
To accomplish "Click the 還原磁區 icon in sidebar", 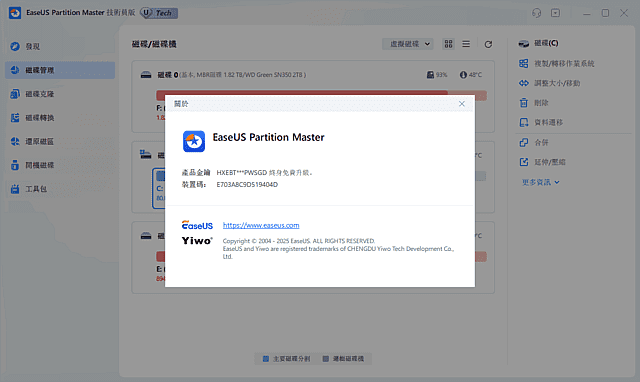I will [x=15, y=141].
